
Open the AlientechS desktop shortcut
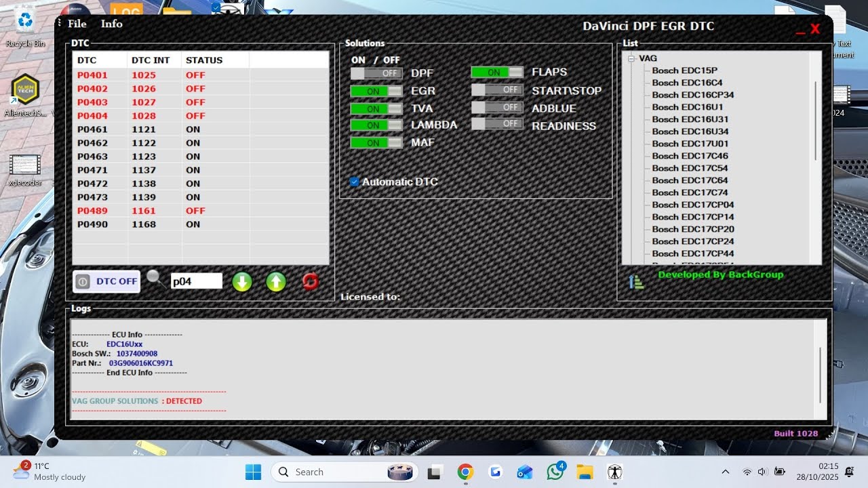click(x=25, y=96)
